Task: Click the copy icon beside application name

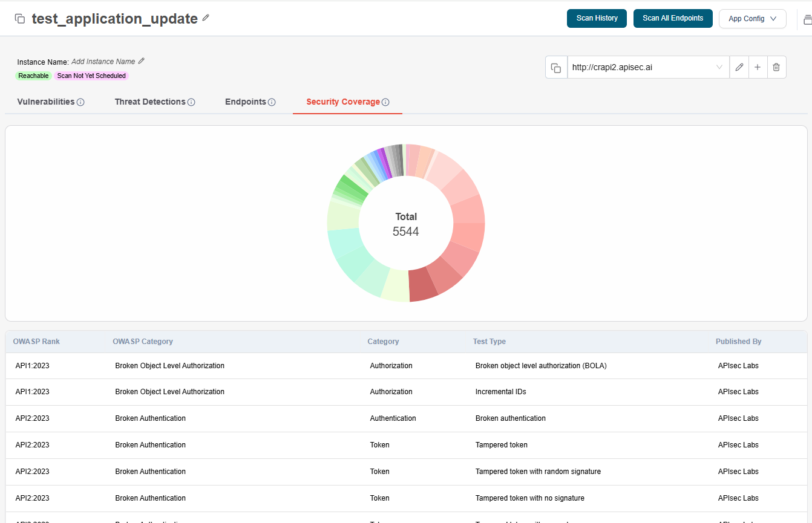Action: pos(20,19)
